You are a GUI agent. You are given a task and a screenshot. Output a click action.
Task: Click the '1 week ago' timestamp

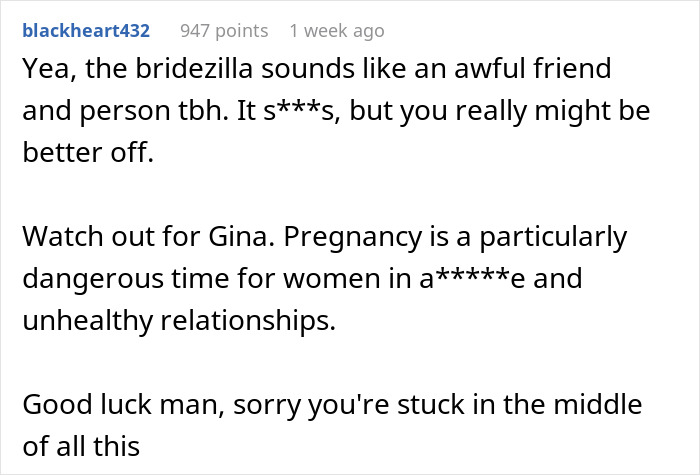click(x=336, y=31)
